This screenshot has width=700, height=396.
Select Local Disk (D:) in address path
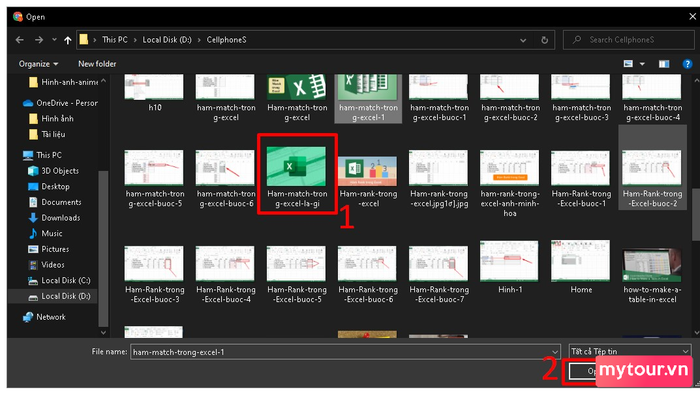(167, 40)
